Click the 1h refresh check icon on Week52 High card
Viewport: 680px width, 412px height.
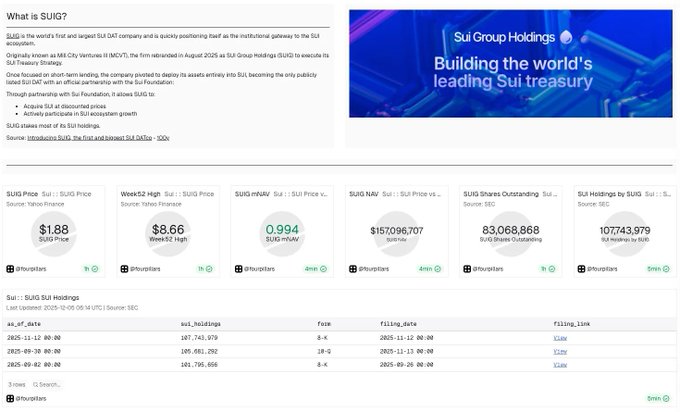[209, 269]
